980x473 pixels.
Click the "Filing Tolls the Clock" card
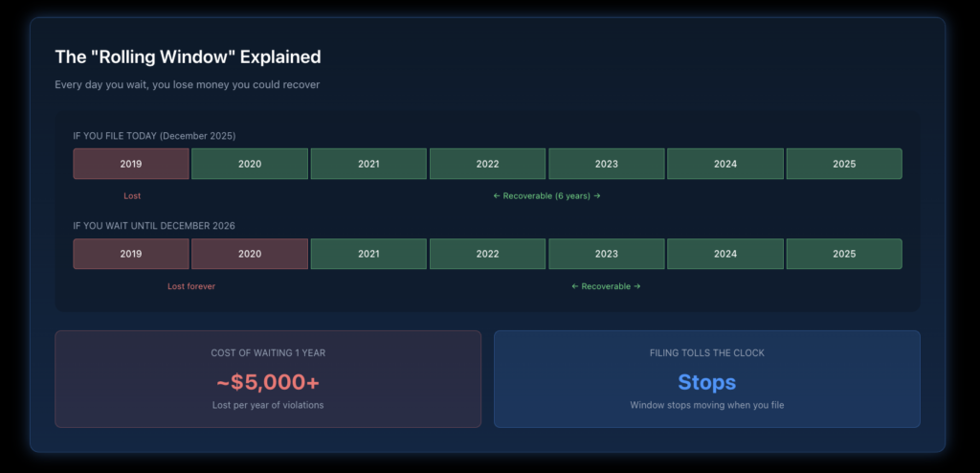coord(706,379)
